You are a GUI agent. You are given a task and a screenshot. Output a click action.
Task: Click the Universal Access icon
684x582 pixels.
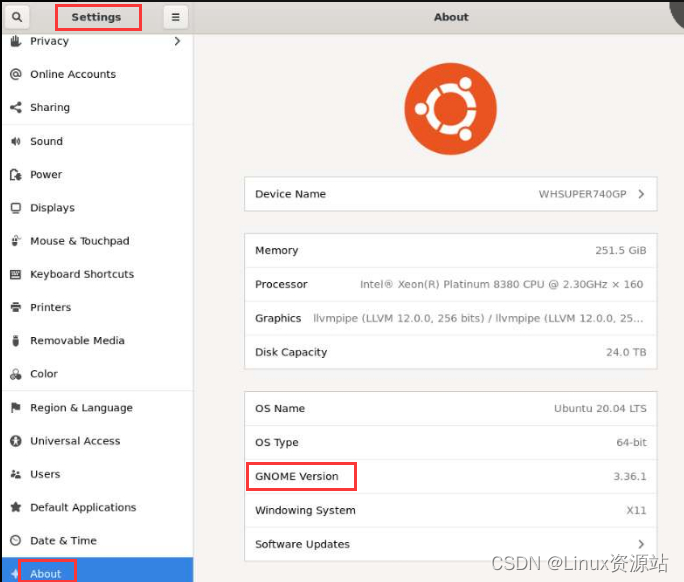(16, 441)
